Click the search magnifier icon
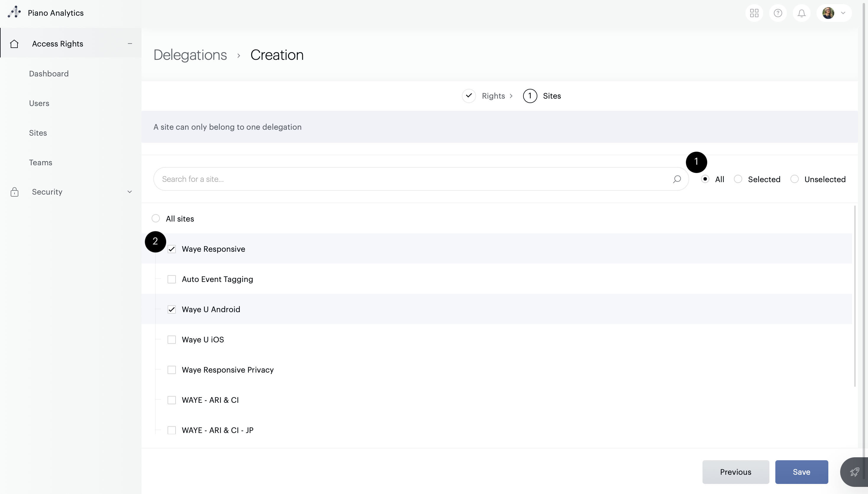 tap(677, 179)
